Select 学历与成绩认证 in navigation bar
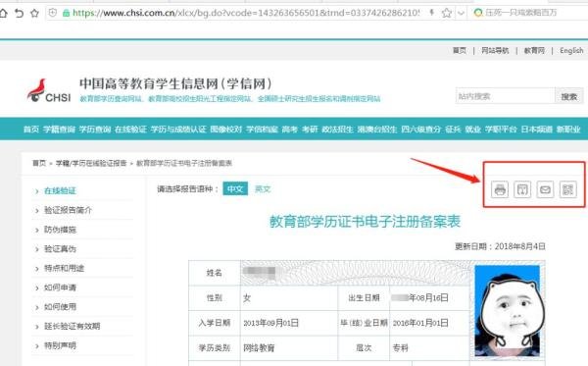Viewport: 588px width, 366px height. pos(178,130)
